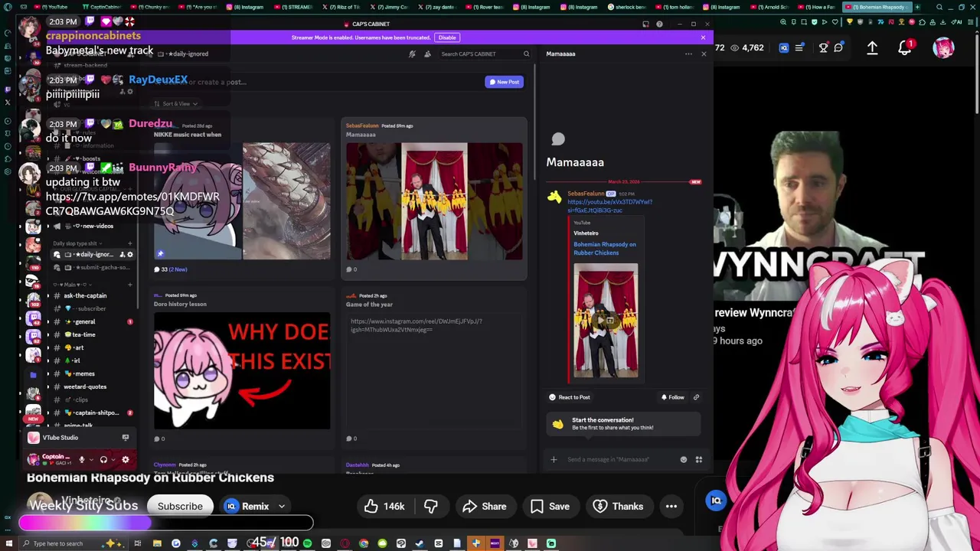The image size is (980, 551).
Task: Open daily-ignored channel settings gear
Action: coord(129,255)
